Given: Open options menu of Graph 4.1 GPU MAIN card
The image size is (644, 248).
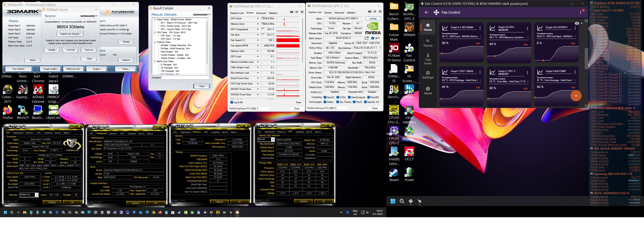Looking at the screenshot, I should pos(480,28).
